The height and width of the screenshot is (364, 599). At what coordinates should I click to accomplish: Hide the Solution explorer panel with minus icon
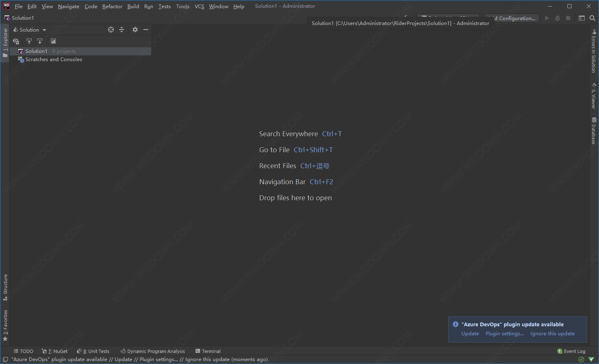(x=146, y=30)
